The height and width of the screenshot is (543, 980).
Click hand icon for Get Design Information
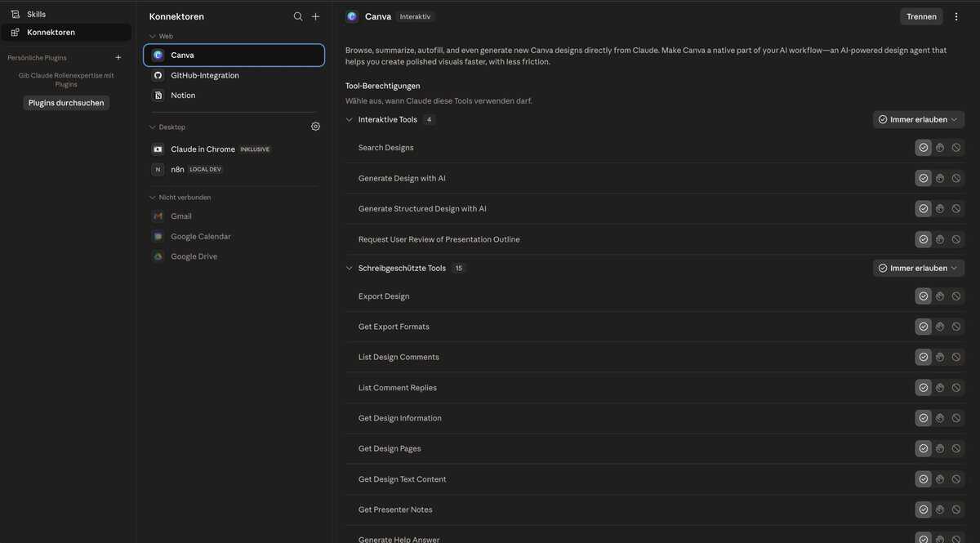940,418
